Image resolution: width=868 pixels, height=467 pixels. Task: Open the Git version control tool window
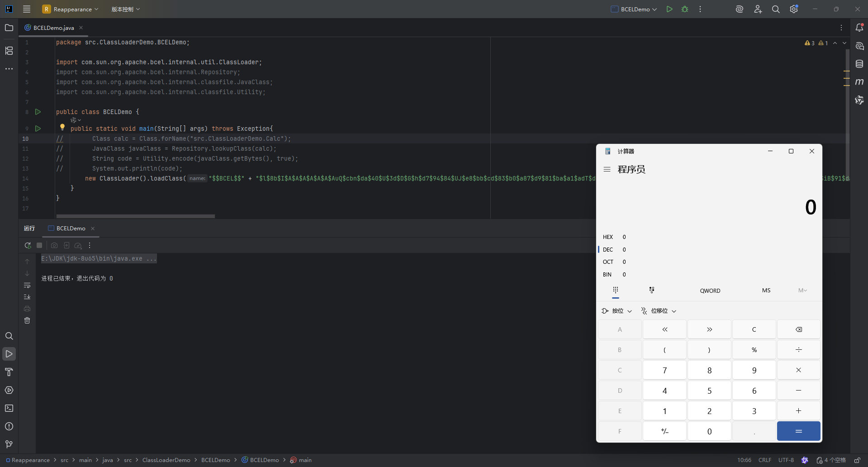[x=9, y=444]
